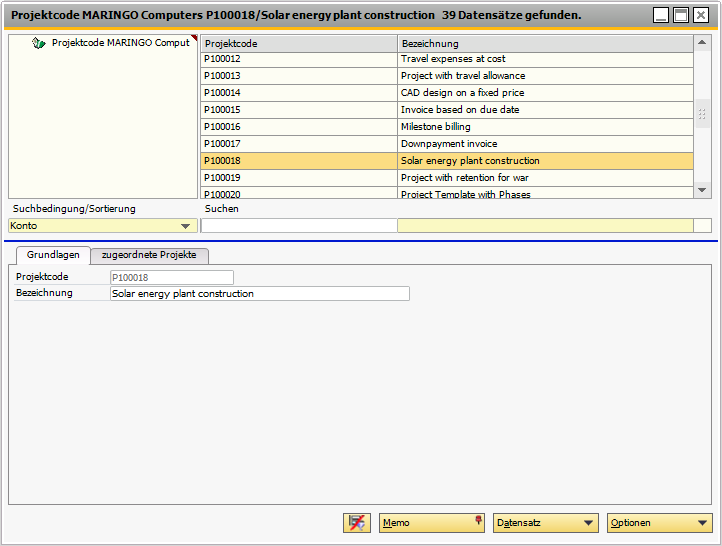Open the Datensatz dropdown menu
Screen dimensions: 722x546
tap(545, 523)
